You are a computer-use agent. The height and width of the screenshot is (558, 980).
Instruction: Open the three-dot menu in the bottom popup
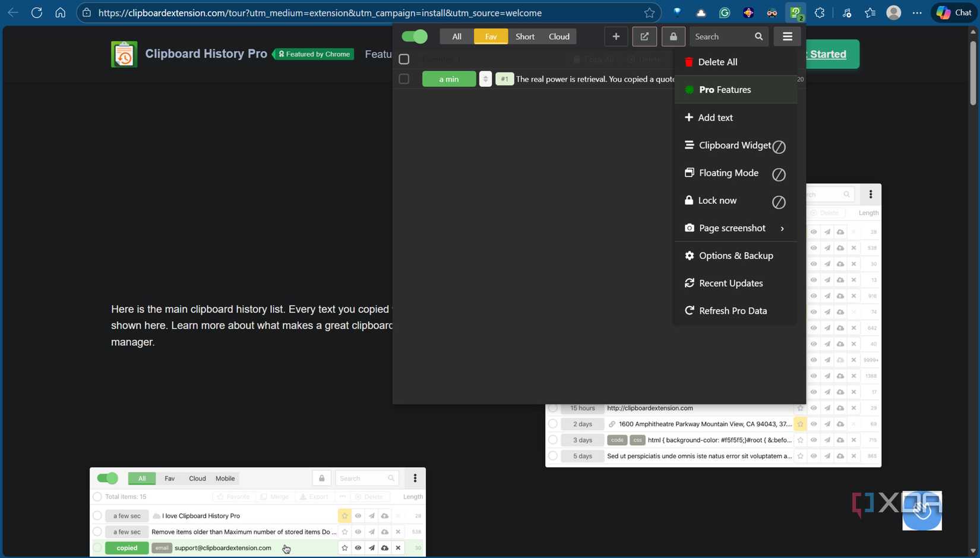pos(415,478)
